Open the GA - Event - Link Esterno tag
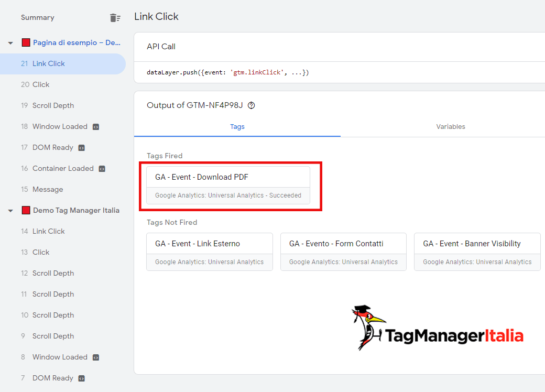This screenshot has width=545, height=392. pos(210,252)
